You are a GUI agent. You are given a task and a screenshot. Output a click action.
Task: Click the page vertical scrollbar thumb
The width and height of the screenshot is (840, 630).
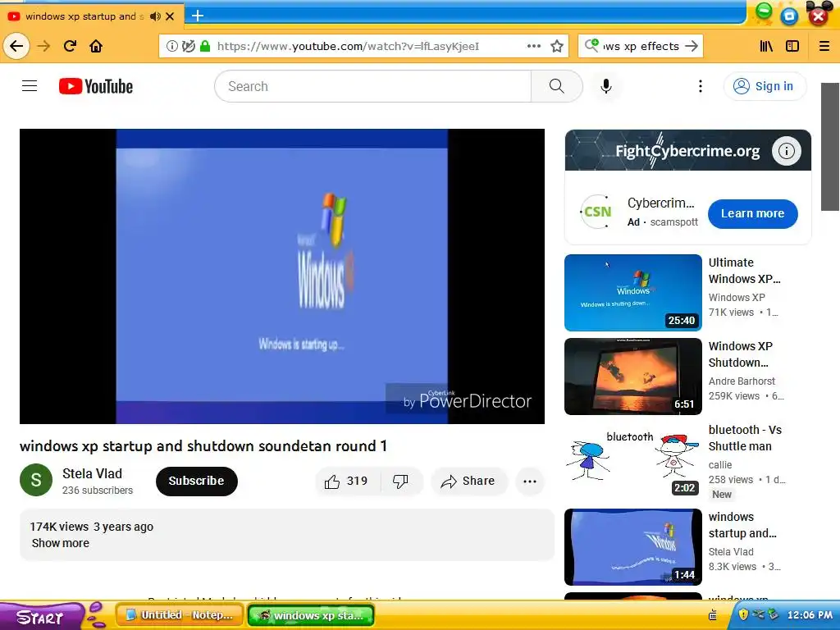coord(830,147)
